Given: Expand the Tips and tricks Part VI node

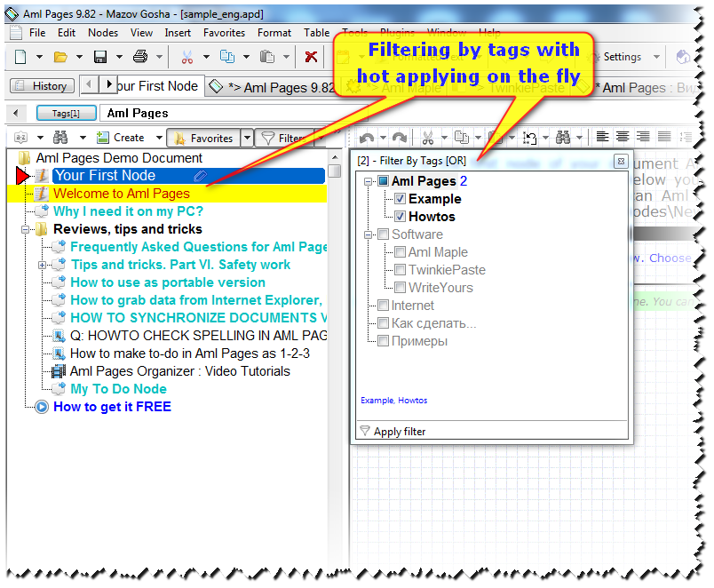Looking at the screenshot, I should (x=42, y=265).
